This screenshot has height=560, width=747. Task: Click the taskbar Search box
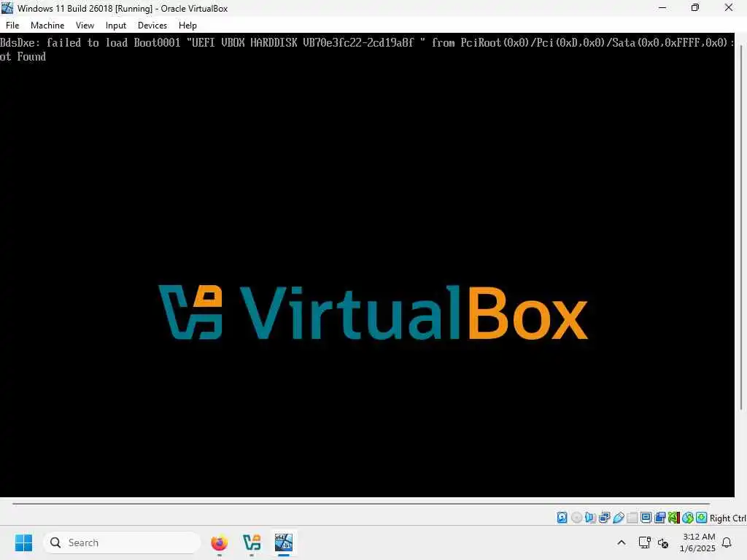click(122, 542)
